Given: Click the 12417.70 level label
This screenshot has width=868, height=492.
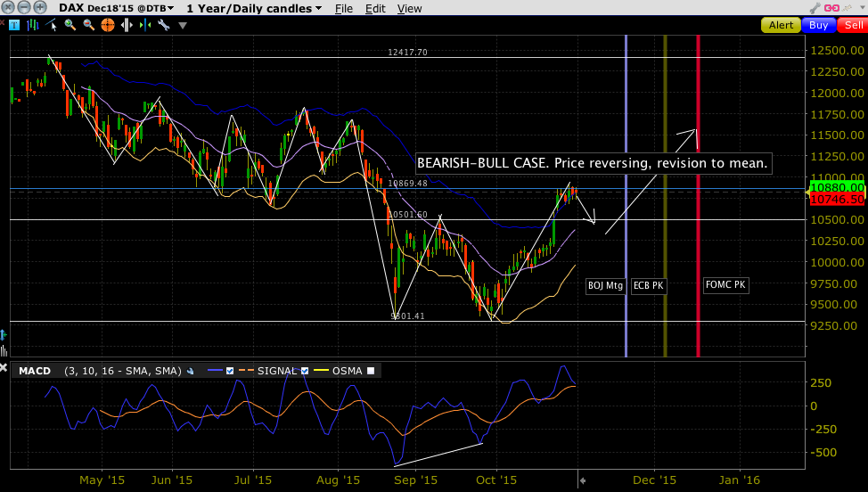Looking at the screenshot, I should [x=407, y=52].
